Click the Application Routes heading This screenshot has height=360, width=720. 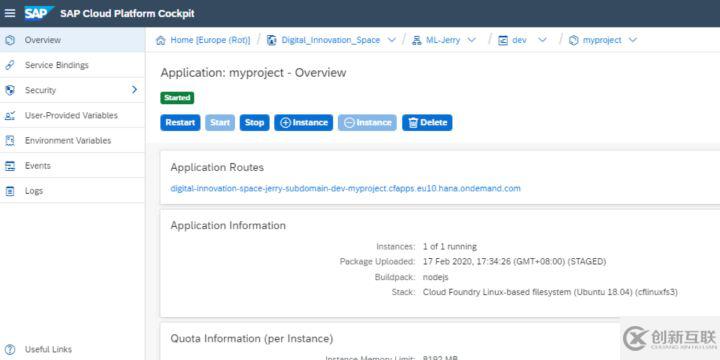[217, 168]
